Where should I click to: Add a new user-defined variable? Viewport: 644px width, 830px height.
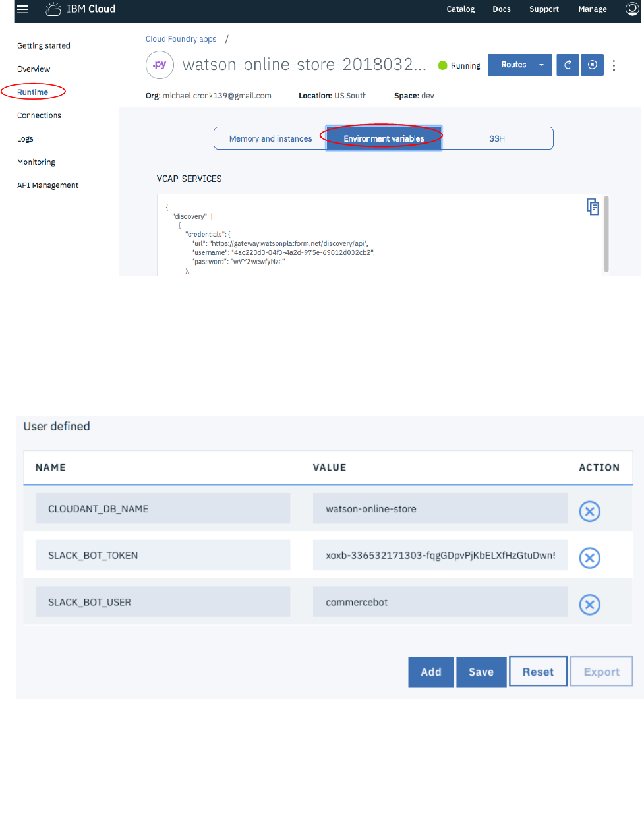click(431, 672)
